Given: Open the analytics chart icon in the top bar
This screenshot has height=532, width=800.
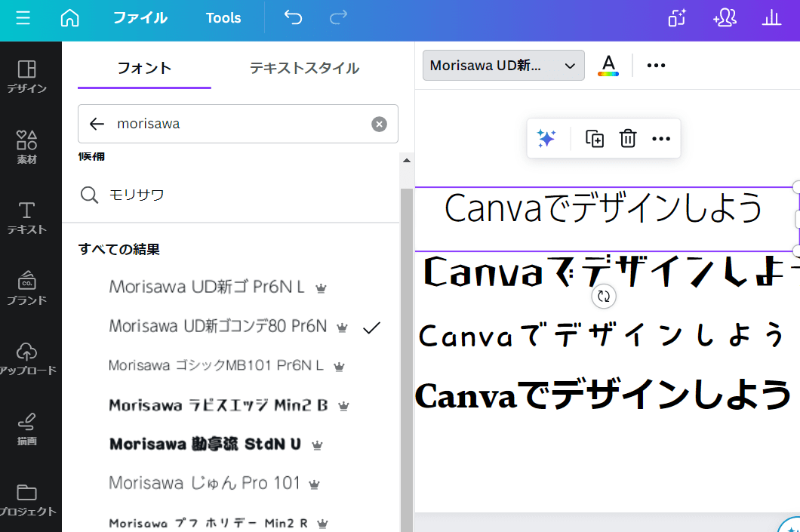Looking at the screenshot, I should point(771,18).
